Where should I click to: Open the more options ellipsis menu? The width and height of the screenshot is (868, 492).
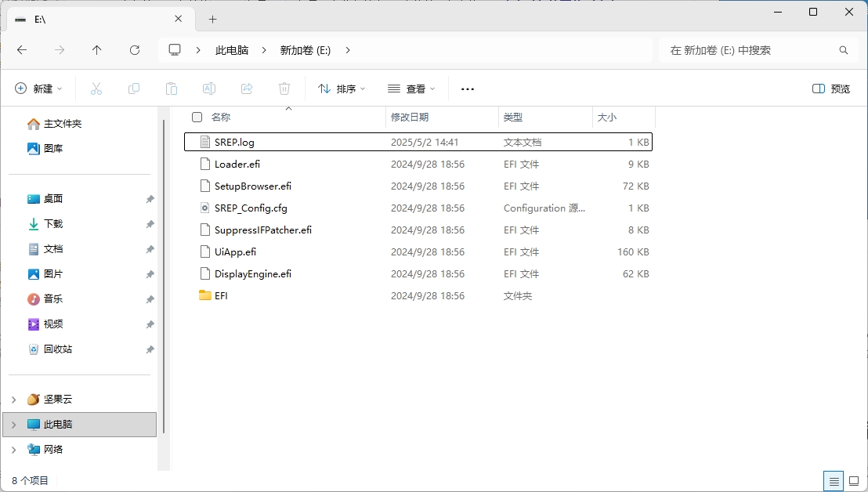pyautogui.click(x=468, y=89)
